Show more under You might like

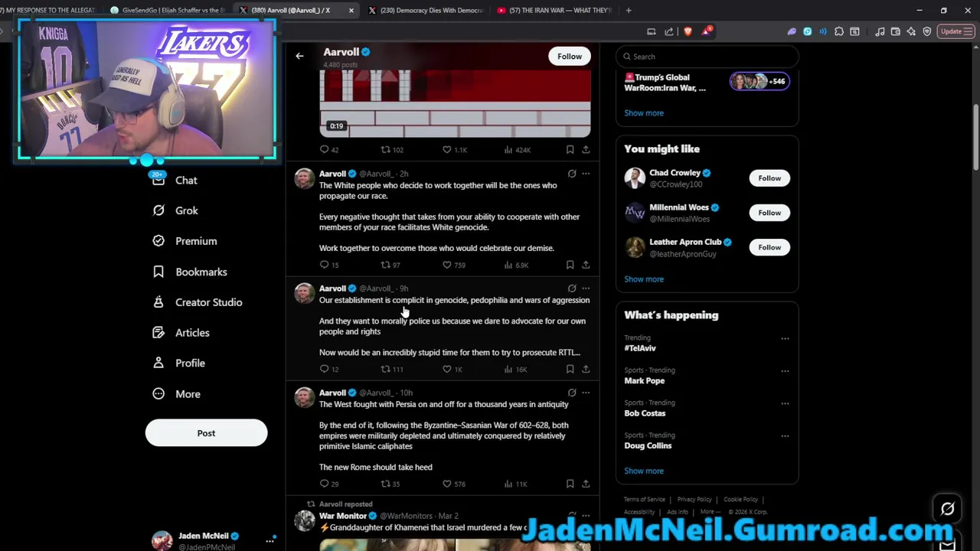[x=644, y=279]
